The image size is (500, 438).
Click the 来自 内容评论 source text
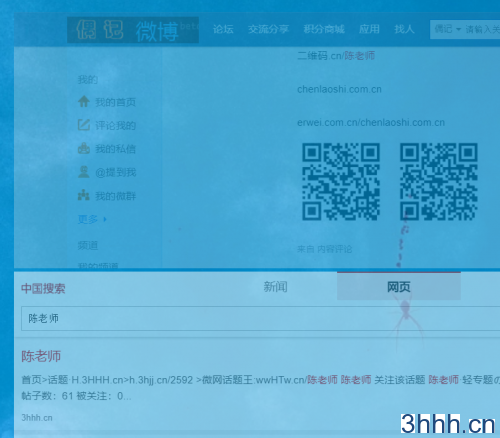pyautogui.click(x=324, y=249)
